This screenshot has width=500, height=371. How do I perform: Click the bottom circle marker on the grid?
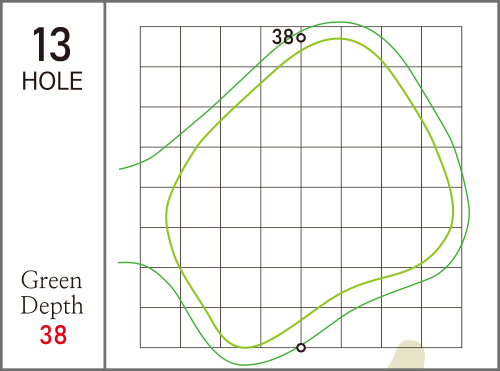pos(301,348)
